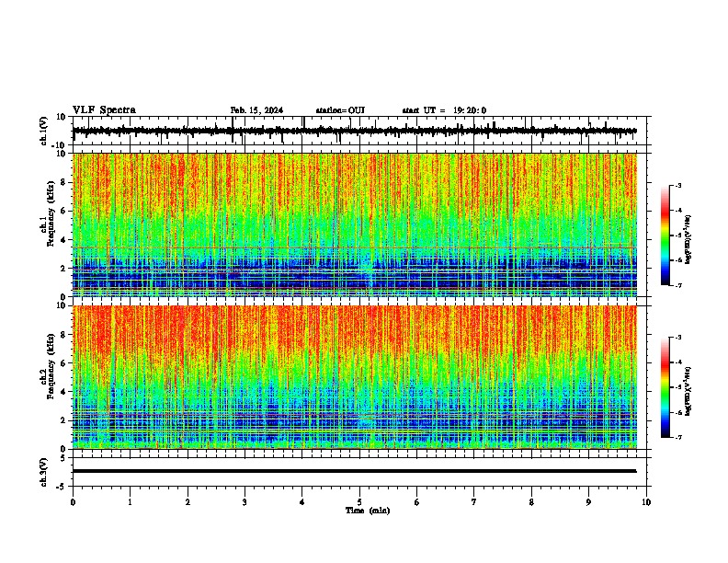This screenshot has height=563, width=728.
Task: Click the time axis tick label "8"
Action: point(531,502)
